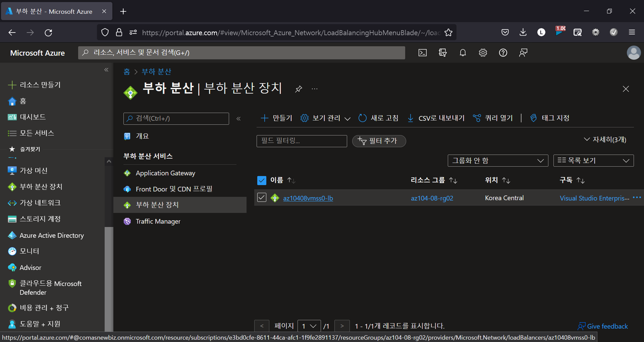
Task: Open the help question mark icon
Action: pyautogui.click(x=503, y=53)
